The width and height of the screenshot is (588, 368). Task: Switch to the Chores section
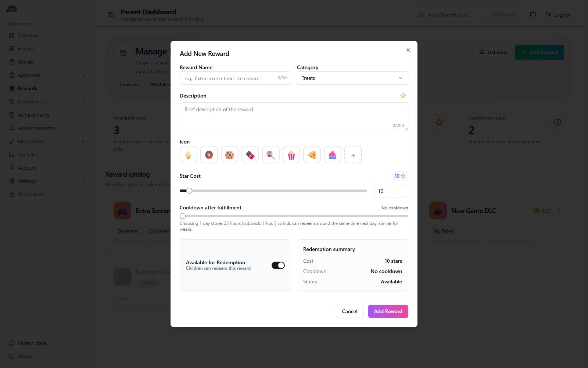(25, 61)
